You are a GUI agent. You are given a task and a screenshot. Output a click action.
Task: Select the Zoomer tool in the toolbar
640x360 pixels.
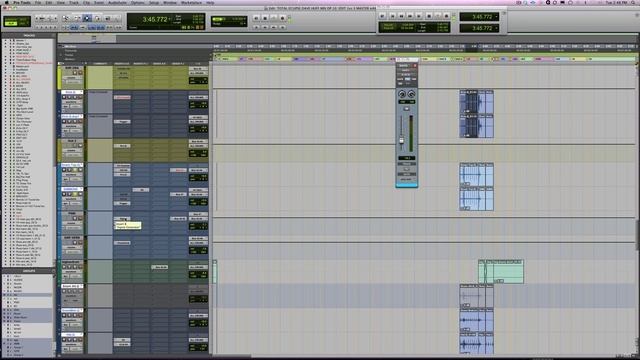[x=65, y=18]
